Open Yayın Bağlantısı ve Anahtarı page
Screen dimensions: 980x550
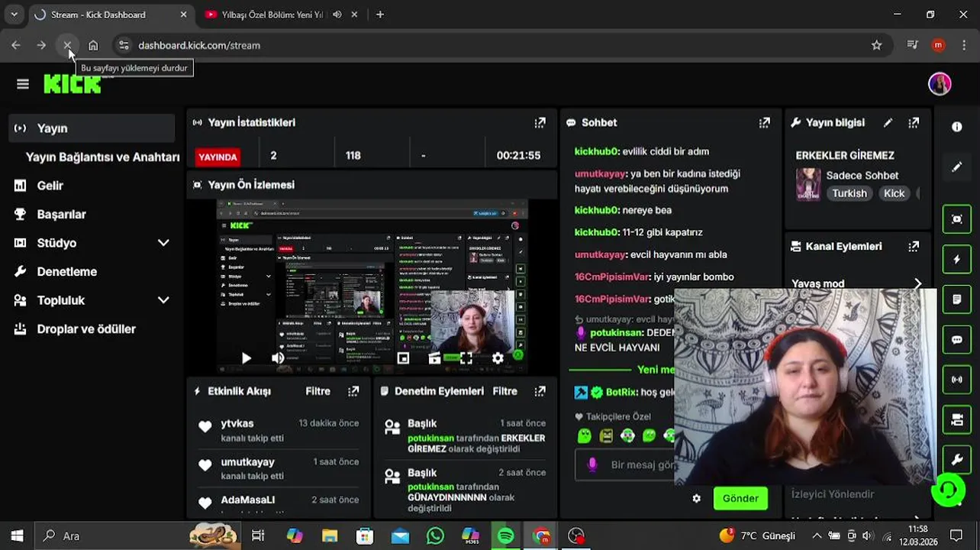point(102,157)
